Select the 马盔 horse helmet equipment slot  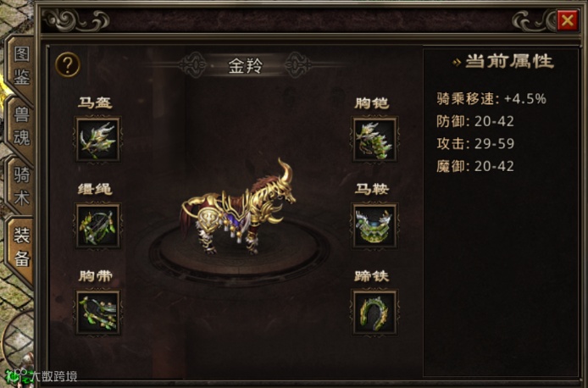(x=97, y=139)
